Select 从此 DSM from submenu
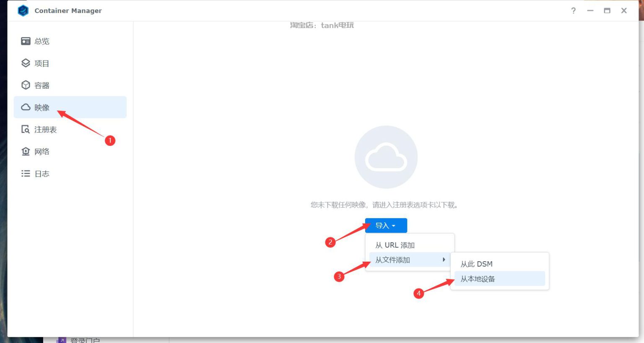This screenshot has height=343, width=644. 476,264
